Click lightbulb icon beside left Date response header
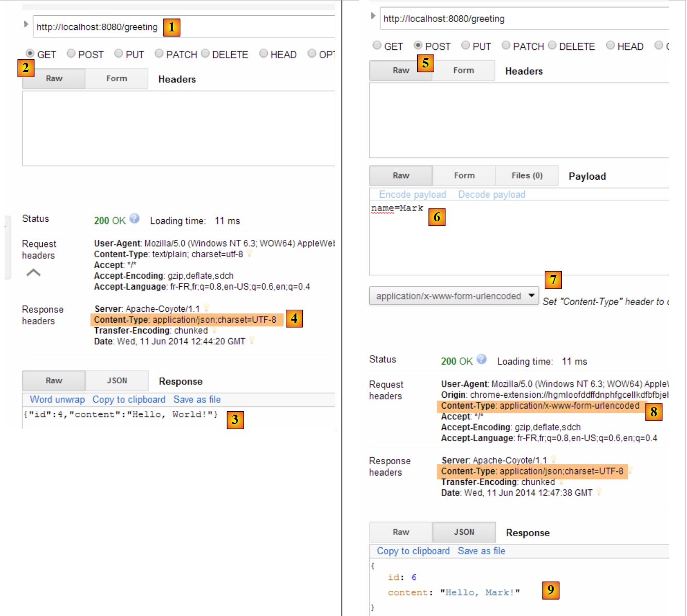This screenshot has height=616, width=687. pyautogui.click(x=252, y=341)
